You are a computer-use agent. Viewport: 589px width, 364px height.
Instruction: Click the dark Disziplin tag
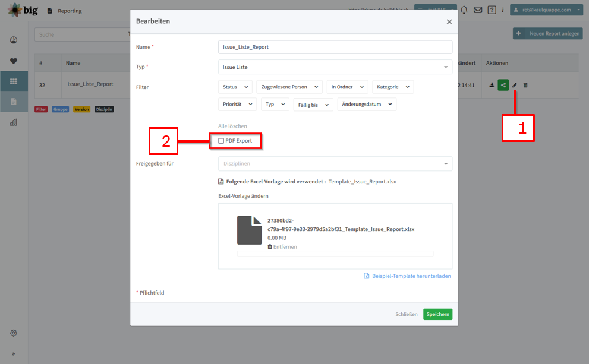(104, 110)
